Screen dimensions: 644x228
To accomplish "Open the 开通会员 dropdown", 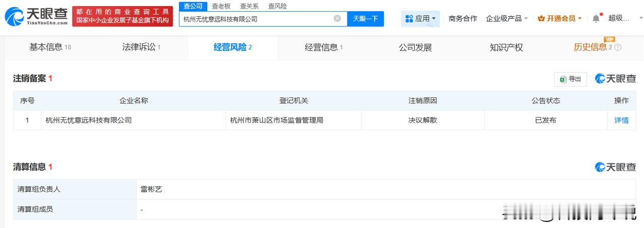I will pyautogui.click(x=560, y=19).
